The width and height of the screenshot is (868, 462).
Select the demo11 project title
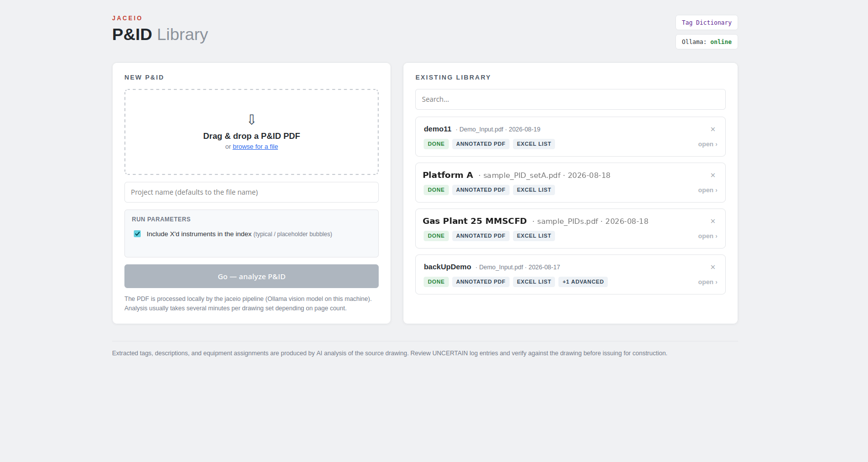[x=437, y=129]
